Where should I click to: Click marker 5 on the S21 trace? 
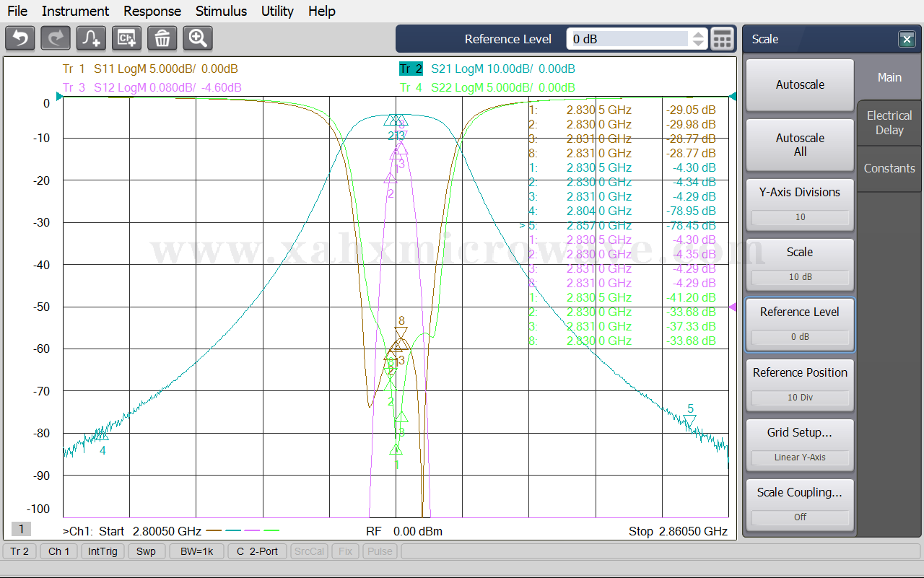click(x=690, y=420)
